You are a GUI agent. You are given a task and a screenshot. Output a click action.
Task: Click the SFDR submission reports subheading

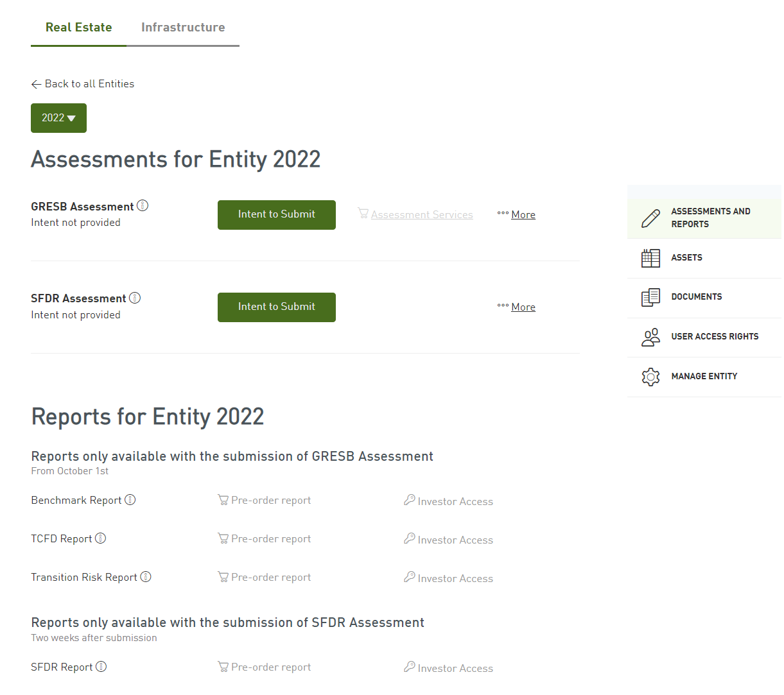tap(228, 622)
